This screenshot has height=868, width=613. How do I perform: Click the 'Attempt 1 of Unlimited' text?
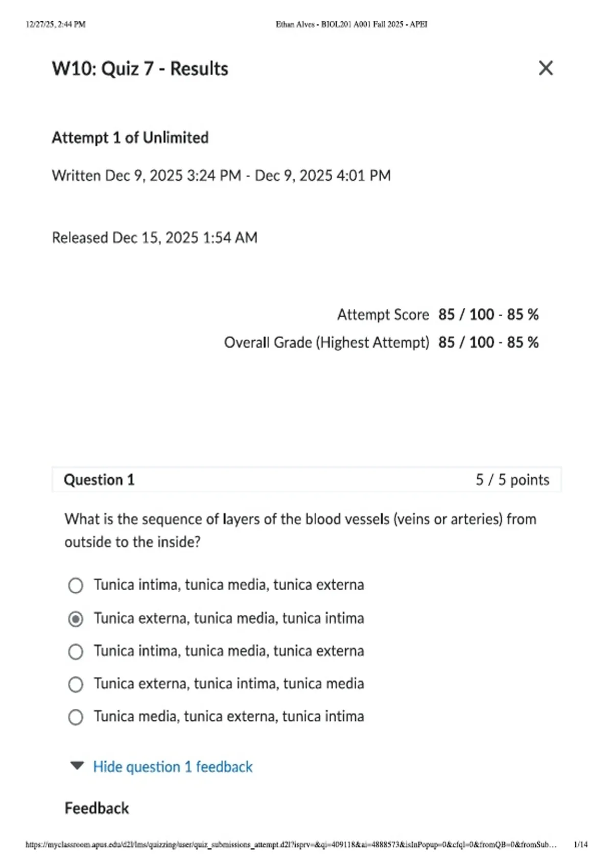coord(130,137)
